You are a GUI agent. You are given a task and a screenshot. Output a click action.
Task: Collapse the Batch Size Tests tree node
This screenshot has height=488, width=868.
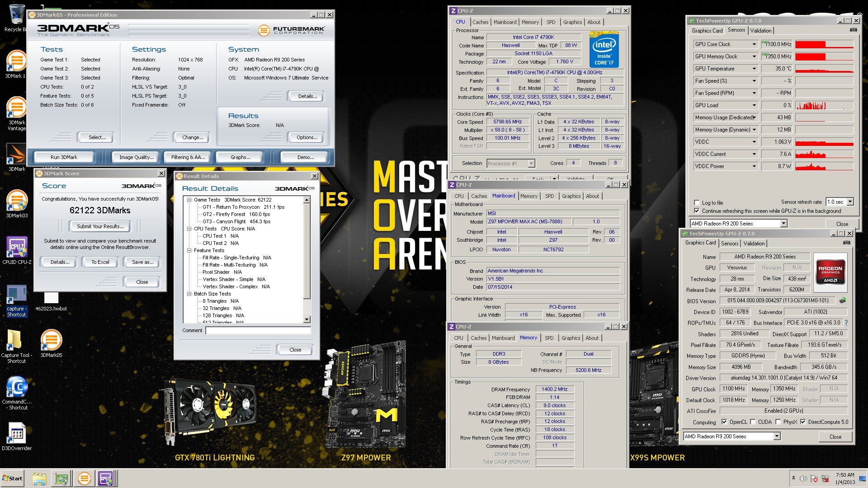click(189, 294)
